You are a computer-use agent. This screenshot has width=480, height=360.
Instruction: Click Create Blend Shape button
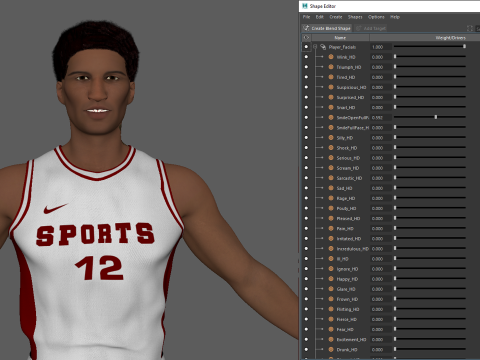(327, 28)
